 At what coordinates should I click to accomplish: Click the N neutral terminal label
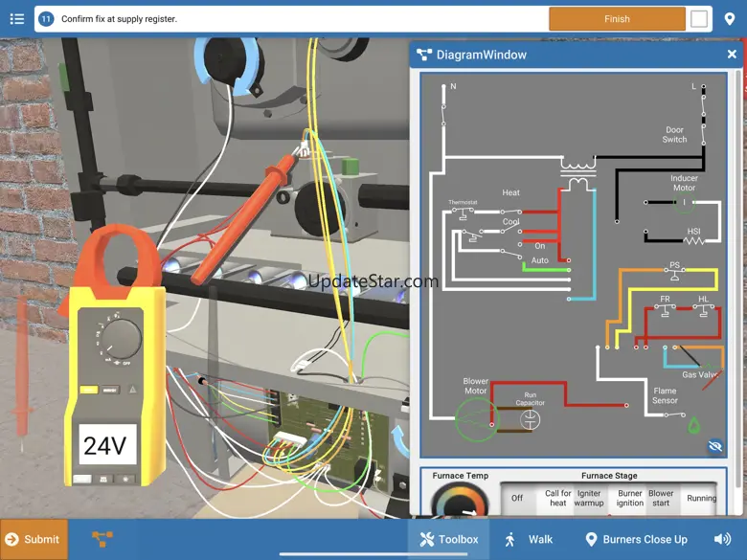pos(453,86)
